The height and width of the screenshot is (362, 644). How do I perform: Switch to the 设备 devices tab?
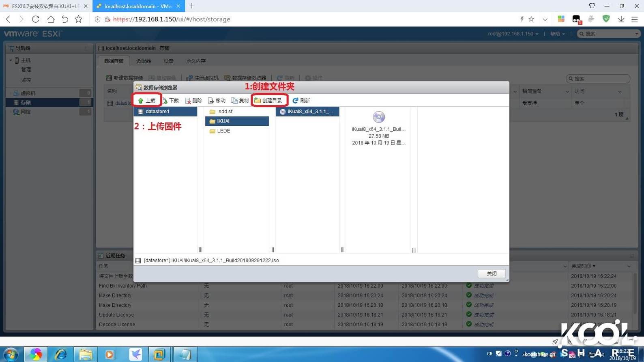tap(169, 61)
